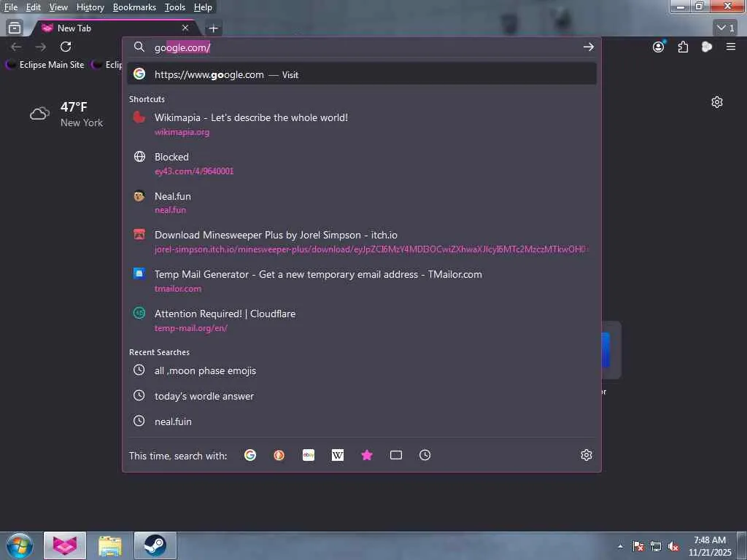This screenshot has width=747, height=560.
Task: Select recent search 'all ,moon phase emojis'
Action: point(362,370)
